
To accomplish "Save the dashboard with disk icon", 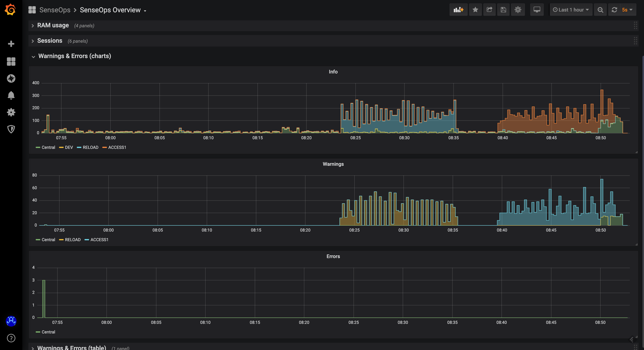I will click(x=503, y=10).
